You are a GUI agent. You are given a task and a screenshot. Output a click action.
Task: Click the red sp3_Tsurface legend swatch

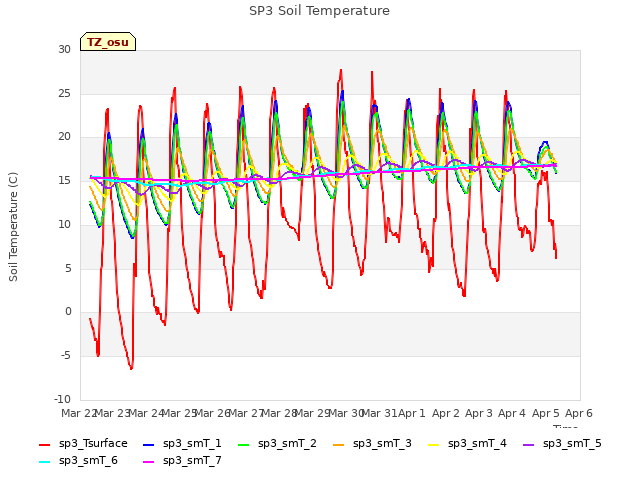(44, 444)
